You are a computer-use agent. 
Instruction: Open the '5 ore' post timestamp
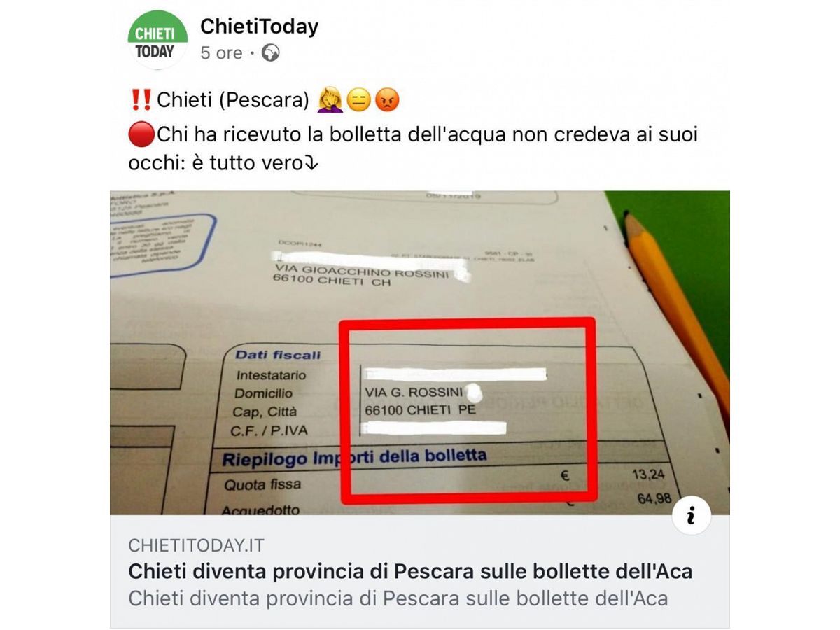pyautogui.click(x=221, y=53)
